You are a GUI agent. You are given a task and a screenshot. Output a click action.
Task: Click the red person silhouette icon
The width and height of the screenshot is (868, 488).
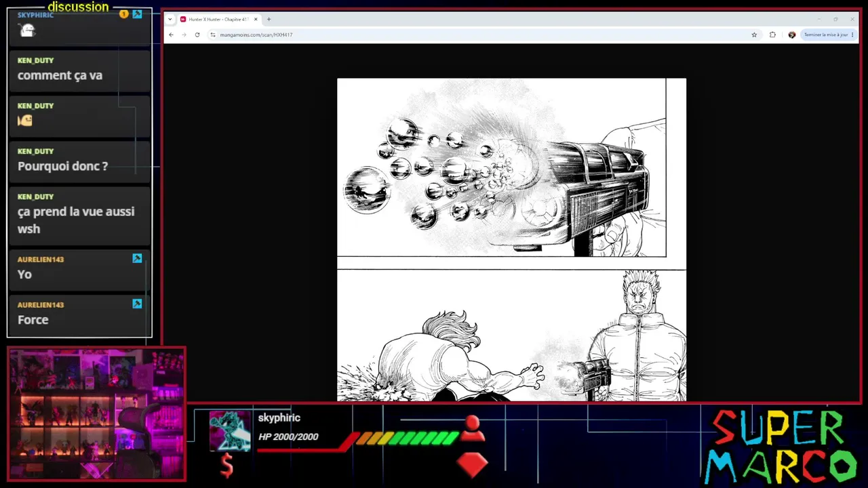tap(472, 428)
